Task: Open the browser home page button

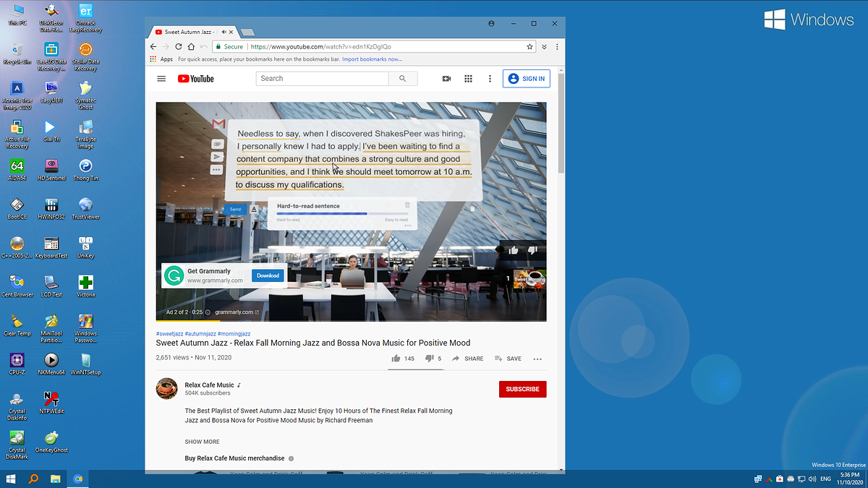Action: [190, 46]
